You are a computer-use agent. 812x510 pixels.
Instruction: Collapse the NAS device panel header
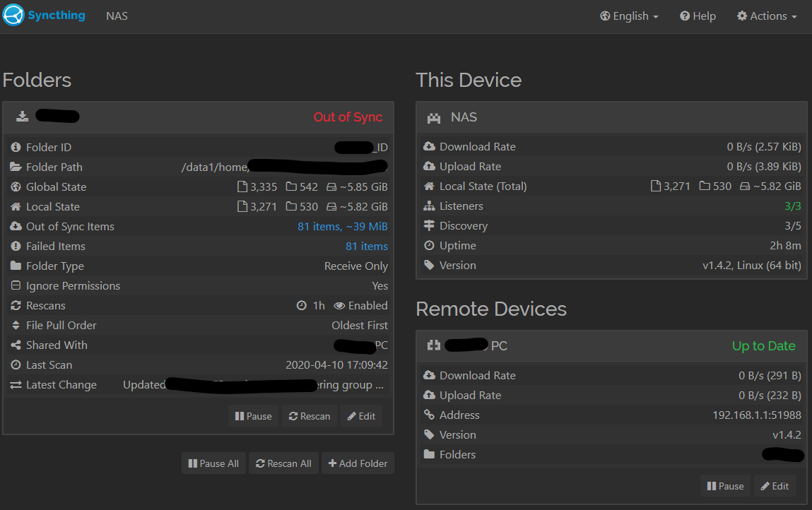(x=611, y=117)
